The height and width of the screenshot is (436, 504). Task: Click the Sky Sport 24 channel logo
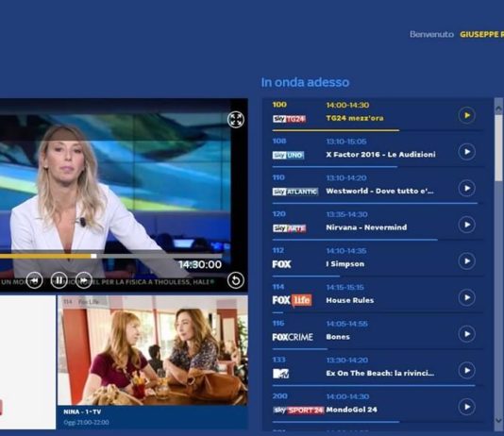[298, 410]
